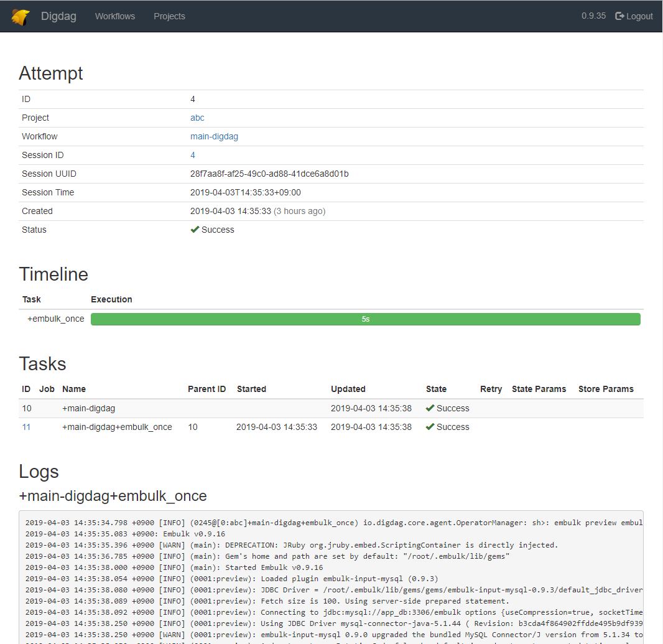Screen dimensions: 663x644
Task: Click the State column header in Tasks
Action: click(436, 389)
